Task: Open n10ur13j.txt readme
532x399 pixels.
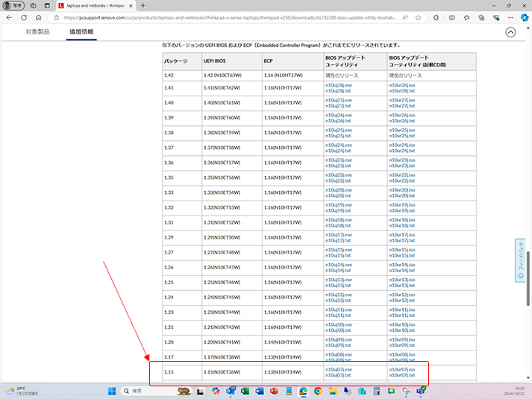Action: pos(401,286)
